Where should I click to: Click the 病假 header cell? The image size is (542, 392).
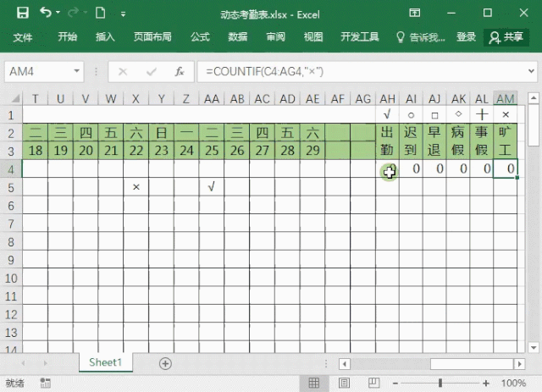[458, 141]
